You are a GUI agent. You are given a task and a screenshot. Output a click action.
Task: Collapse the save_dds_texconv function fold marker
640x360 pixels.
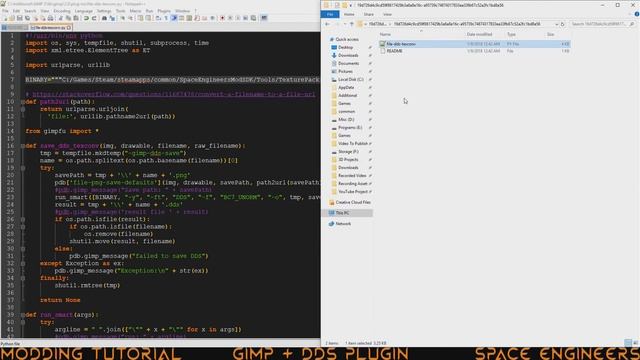pos(23,146)
